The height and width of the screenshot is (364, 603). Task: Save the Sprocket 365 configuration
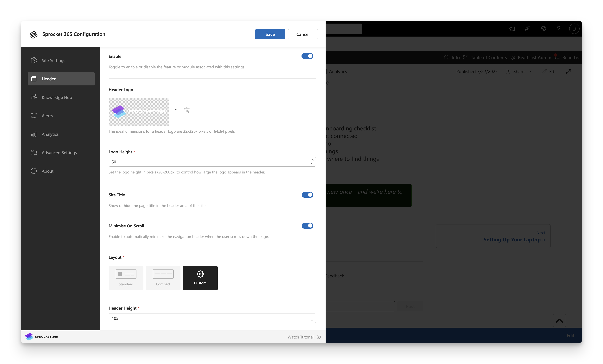click(x=270, y=34)
